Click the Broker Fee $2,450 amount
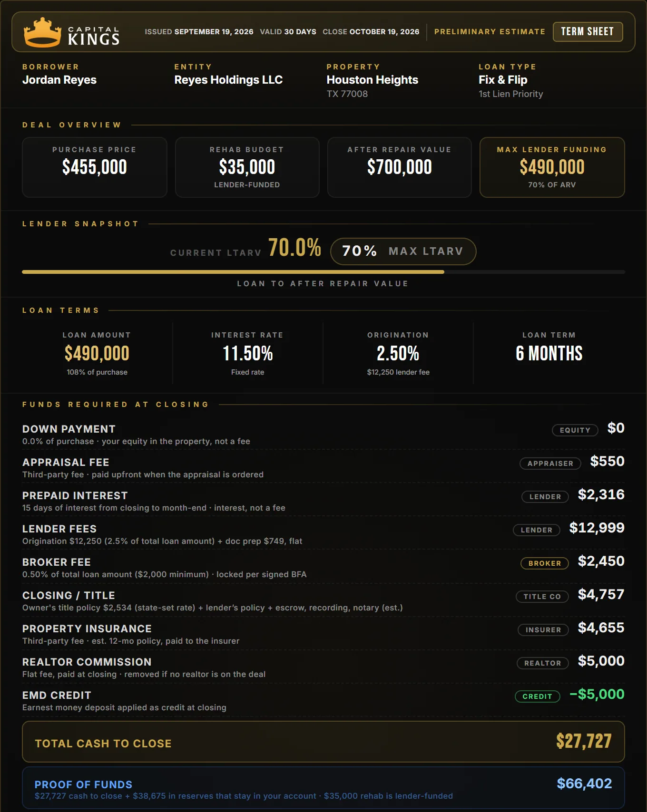Screen dimensions: 647x812 (601, 561)
